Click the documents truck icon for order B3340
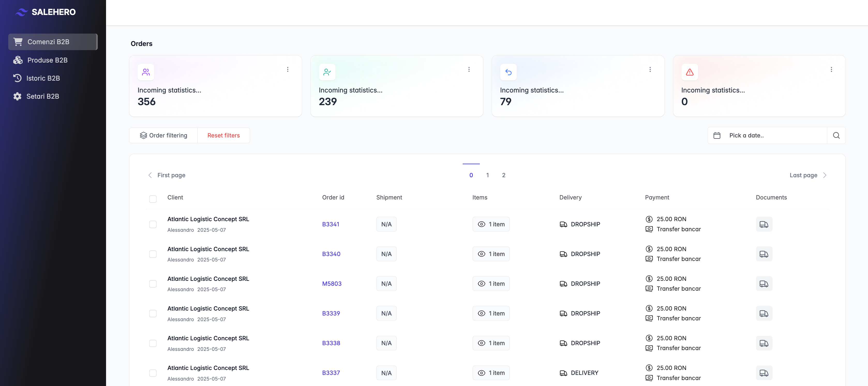868x386 pixels. tap(764, 254)
